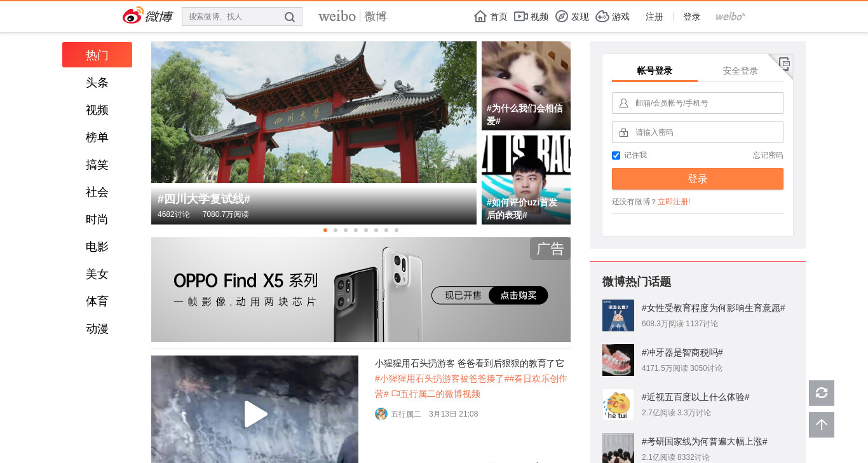Click the 女性受教育程度 topic thumbnail

coord(618,315)
